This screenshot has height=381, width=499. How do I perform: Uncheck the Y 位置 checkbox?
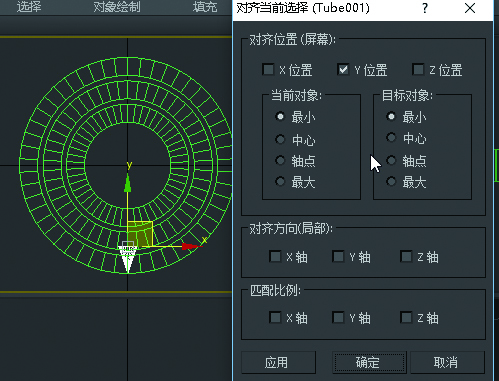(x=343, y=70)
